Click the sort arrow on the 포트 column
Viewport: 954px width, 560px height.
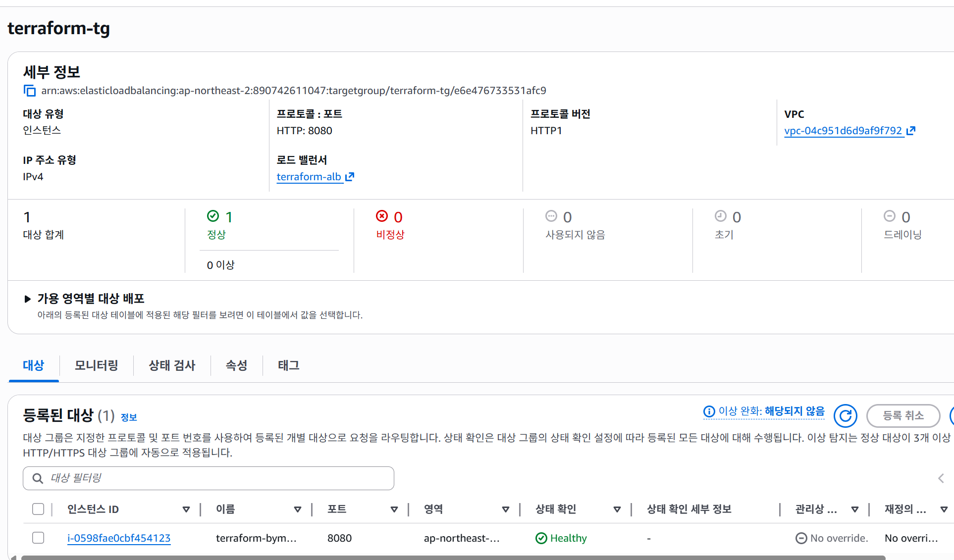pos(394,509)
